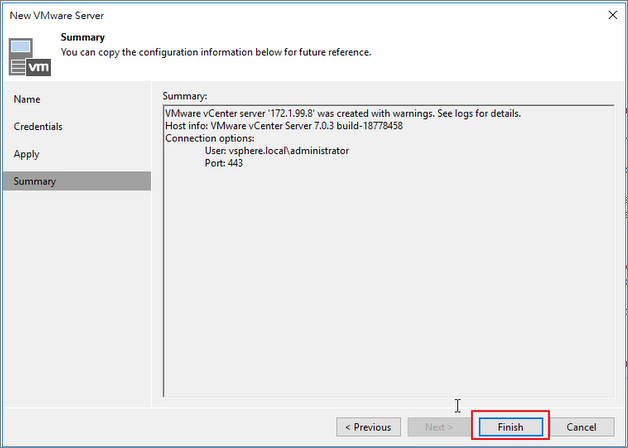Screen dimensions: 628x448
Task: Close the New VMware Server dialog
Action: [x=612, y=15]
